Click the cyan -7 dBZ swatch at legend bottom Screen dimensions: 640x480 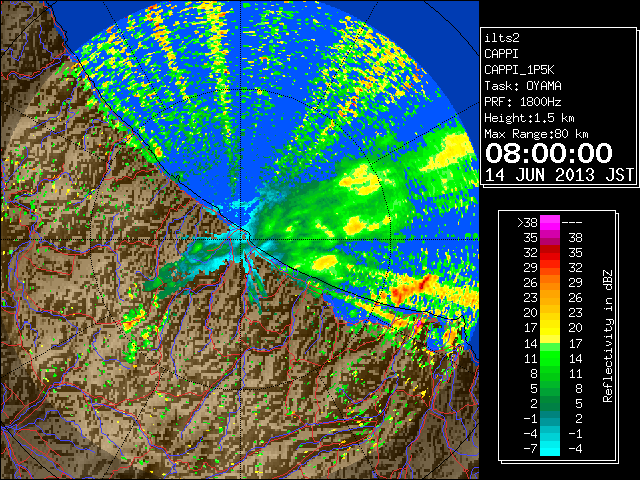[x=550, y=448]
